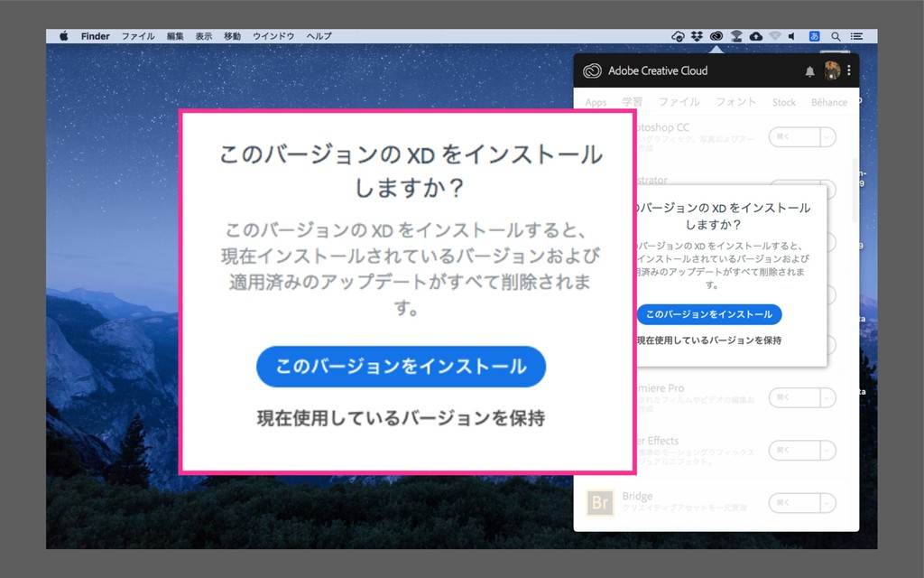Switch to the Stock tab
Viewport: 924px width, 578px height.
[784, 102]
